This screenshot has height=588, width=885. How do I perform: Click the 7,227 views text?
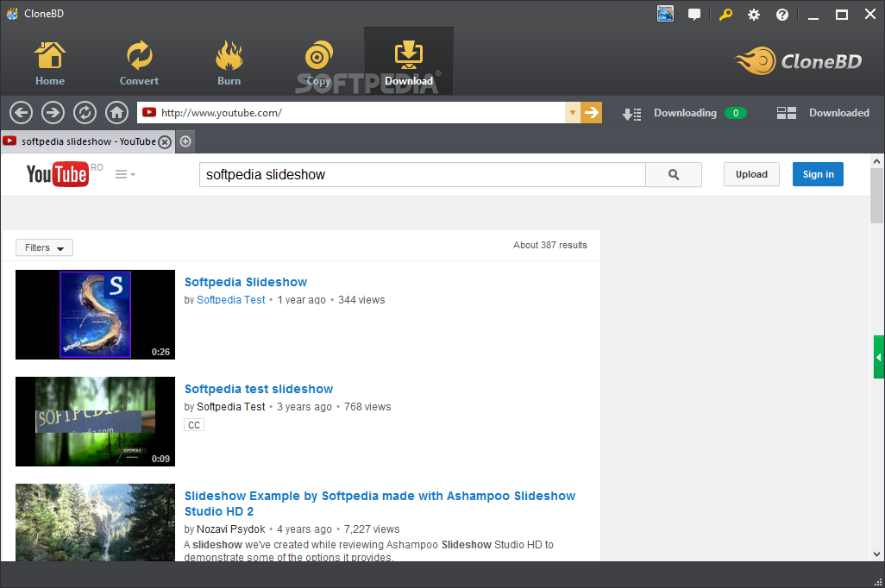[x=372, y=529]
